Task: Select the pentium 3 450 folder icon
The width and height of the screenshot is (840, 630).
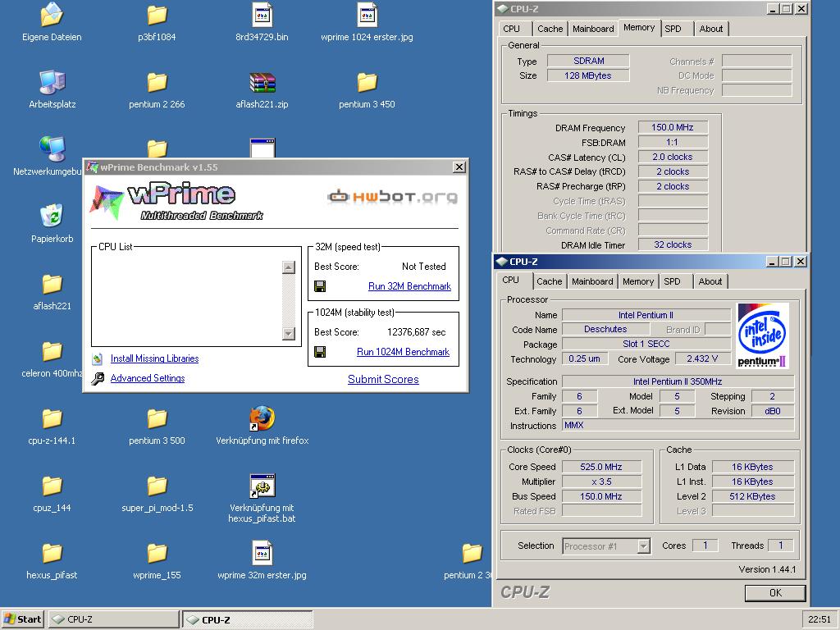Action: tap(367, 82)
